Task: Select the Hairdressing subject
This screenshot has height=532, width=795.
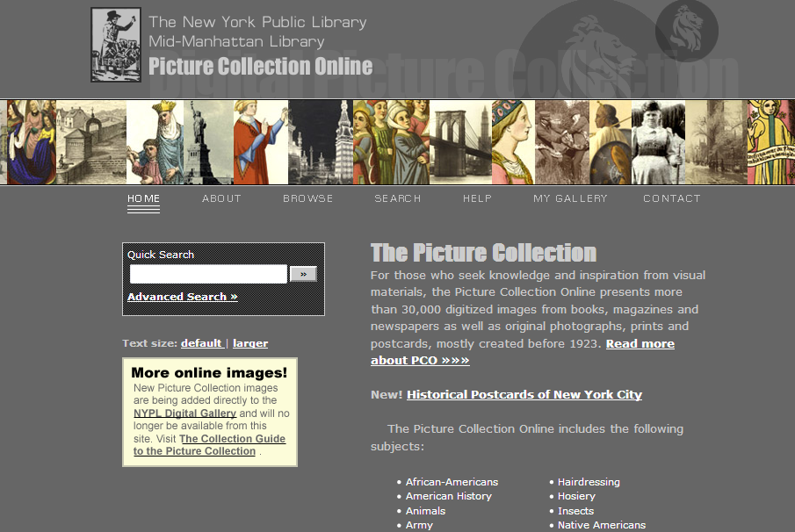Action: coord(589,482)
